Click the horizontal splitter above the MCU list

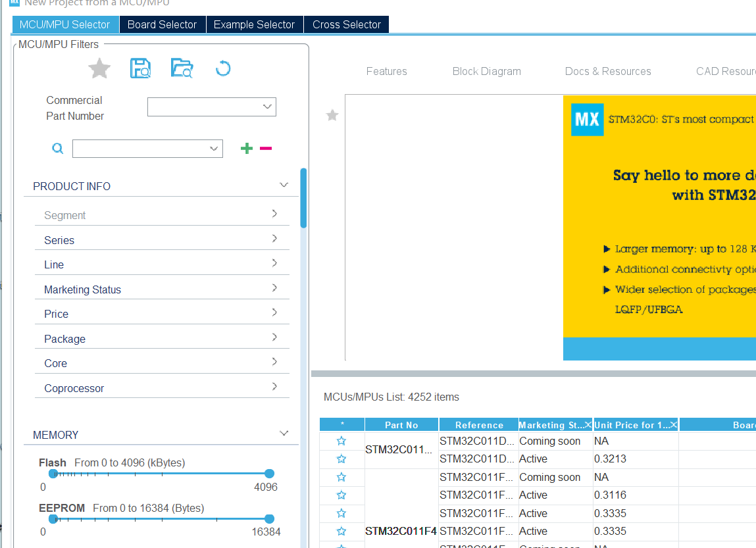(533, 374)
